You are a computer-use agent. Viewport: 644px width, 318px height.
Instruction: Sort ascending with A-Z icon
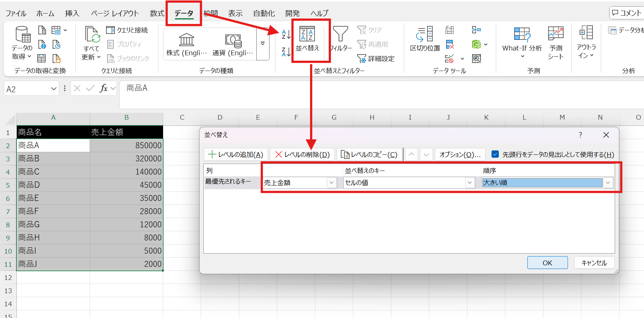coord(286,35)
